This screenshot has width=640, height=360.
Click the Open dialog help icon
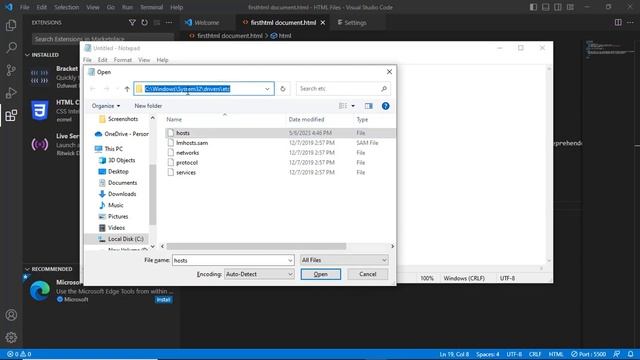tap(385, 106)
